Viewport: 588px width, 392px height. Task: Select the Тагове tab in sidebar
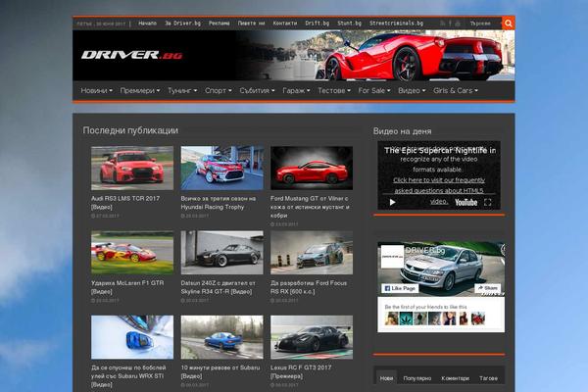488,378
